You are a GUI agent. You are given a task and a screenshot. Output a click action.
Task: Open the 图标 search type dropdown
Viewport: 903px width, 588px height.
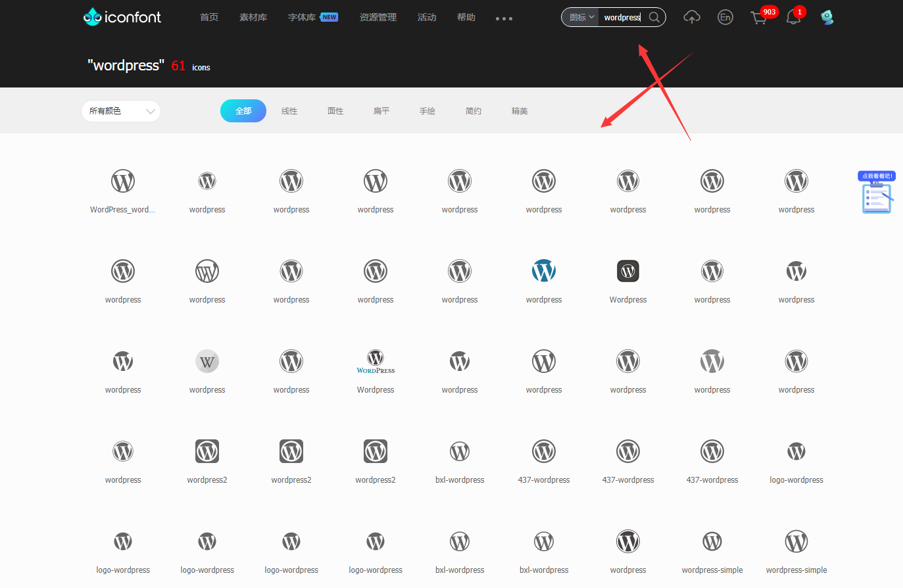[582, 17]
